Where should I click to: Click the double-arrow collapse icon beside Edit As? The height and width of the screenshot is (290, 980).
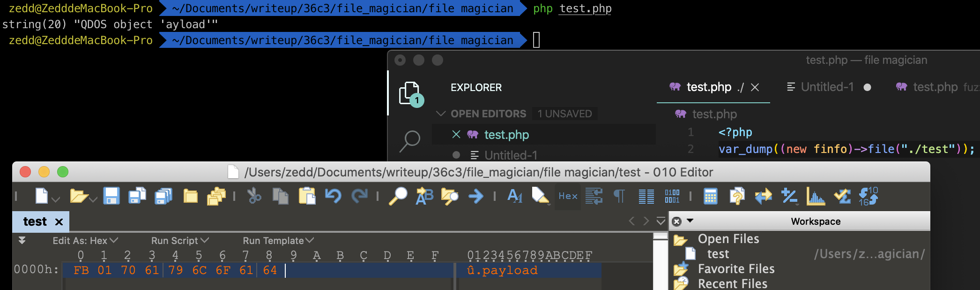pos(22,240)
